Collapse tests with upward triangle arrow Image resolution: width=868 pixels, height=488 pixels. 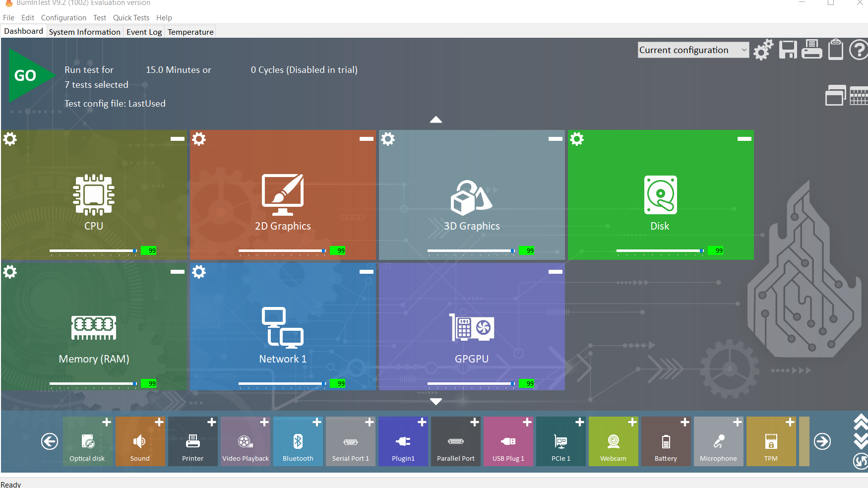coord(435,120)
